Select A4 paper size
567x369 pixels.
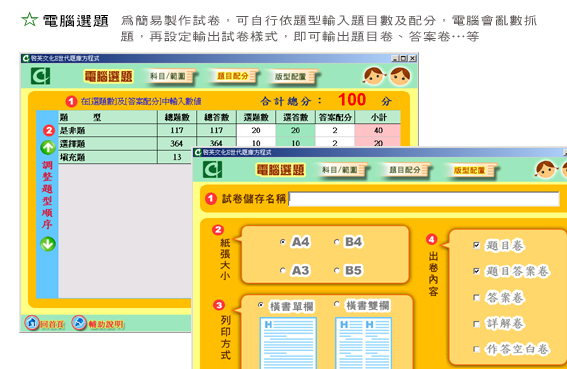point(283,242)
